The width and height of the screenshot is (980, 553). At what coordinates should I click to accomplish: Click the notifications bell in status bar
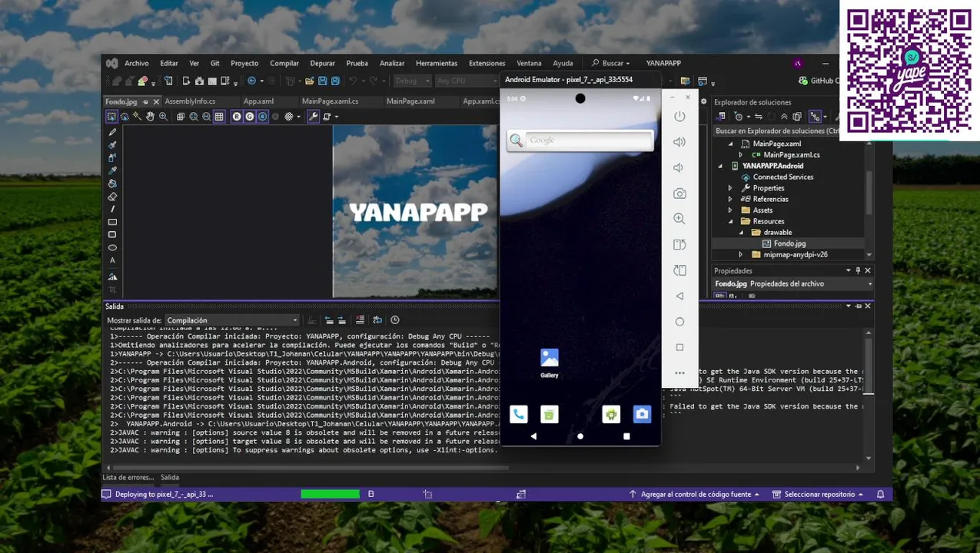click(881, 495)
